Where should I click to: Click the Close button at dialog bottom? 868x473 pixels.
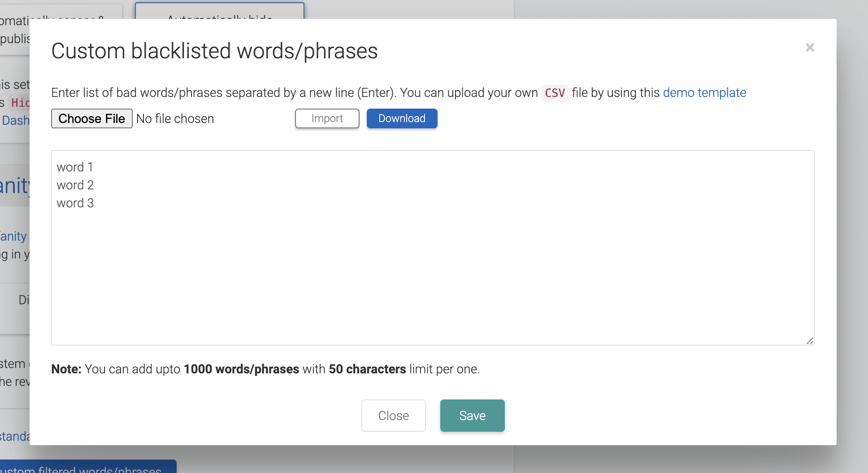pos(393,416)
